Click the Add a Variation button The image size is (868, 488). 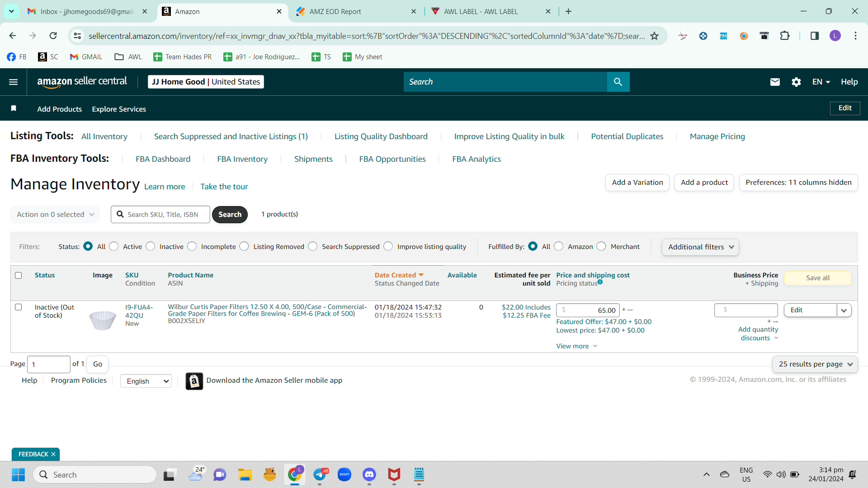point(637,183)
